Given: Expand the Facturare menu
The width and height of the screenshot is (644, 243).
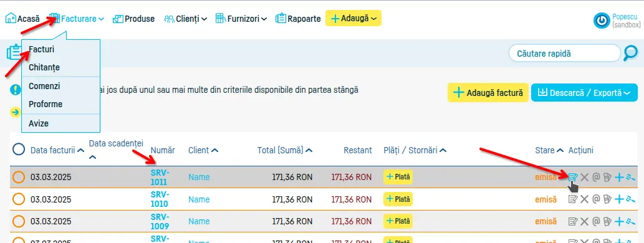Looking at the screenshot, I should click(x=77, y=19).
